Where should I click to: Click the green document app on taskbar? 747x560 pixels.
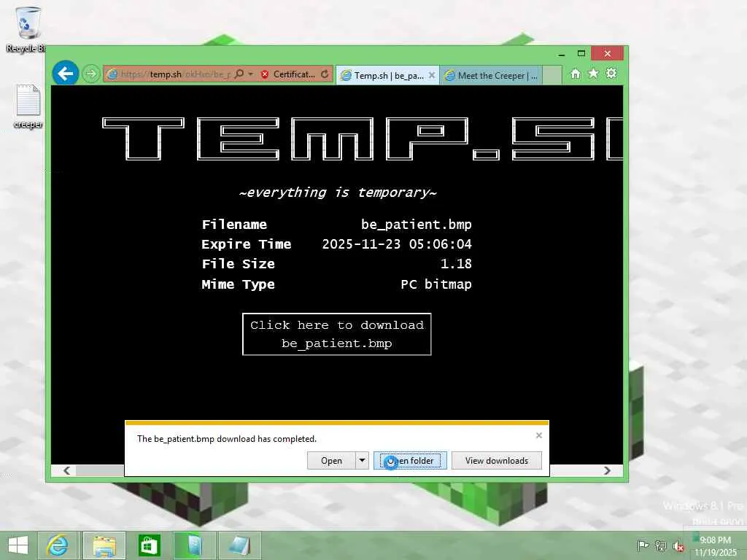[x=195, y=545]
